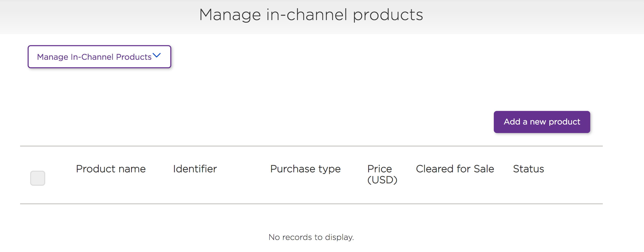644x252 pixels.
Task: Toggle the gray checkbox beside Product name
Action: 38,178
